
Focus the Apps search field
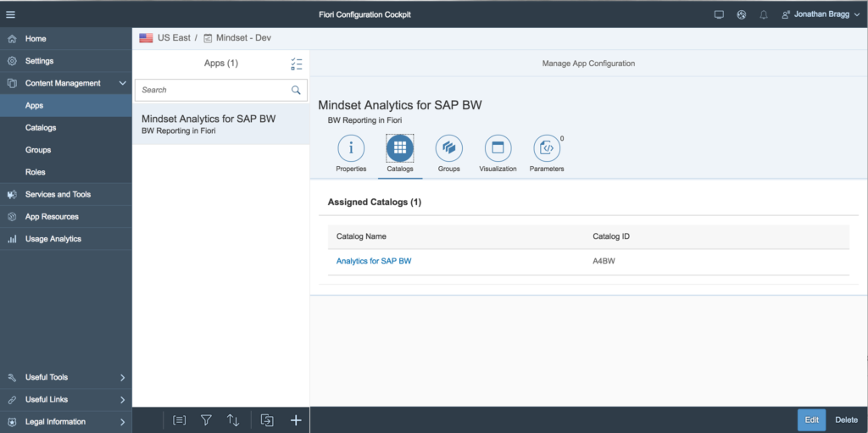(221, 90)
